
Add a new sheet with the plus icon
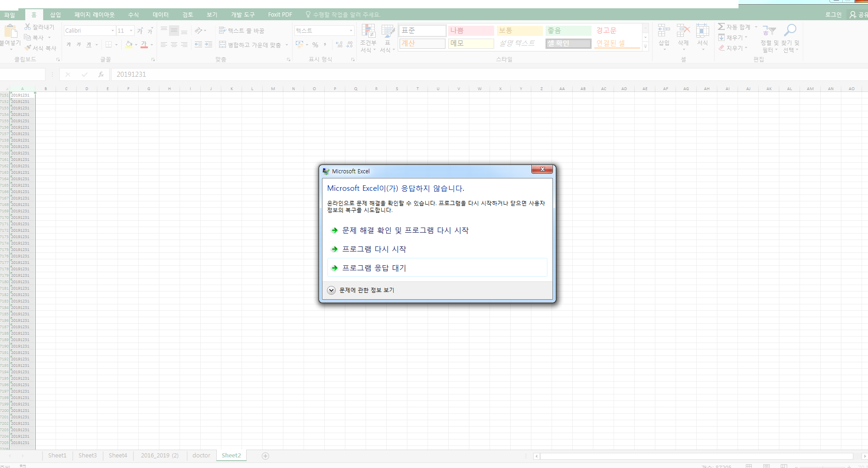[x=265, y=456]
